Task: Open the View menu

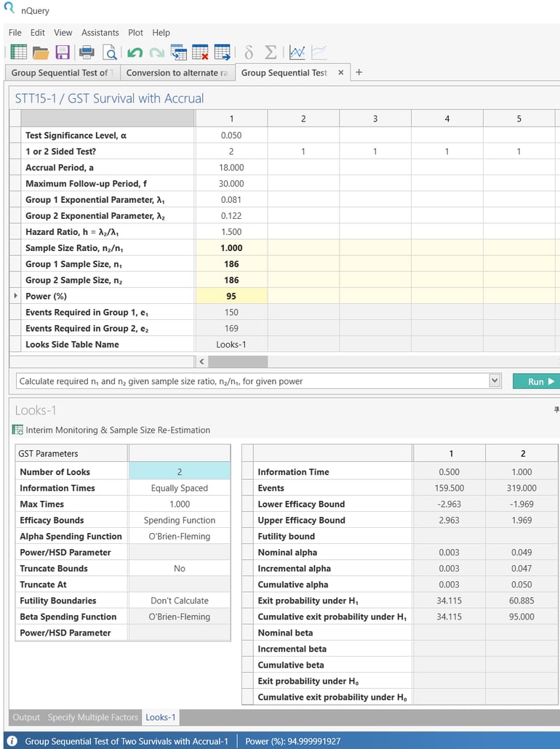Action: 63,33
